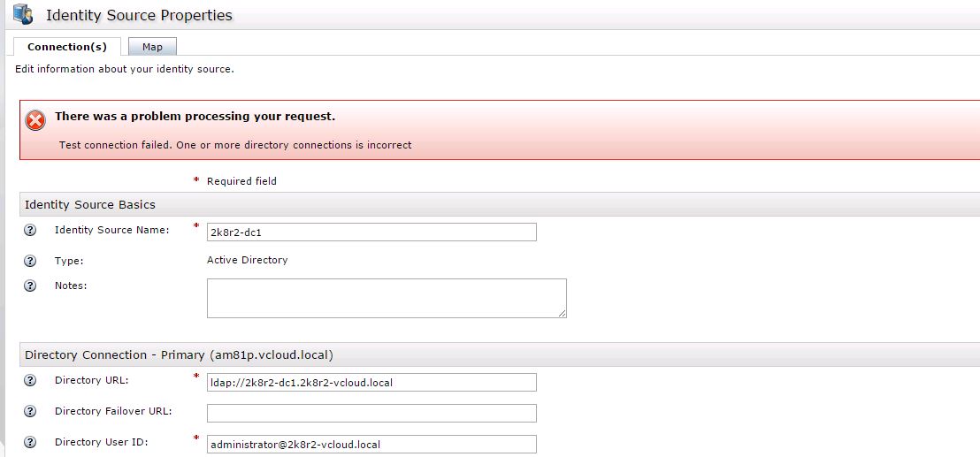Open help for Directory Failover URL
Viewport: 980px width, 457px height.
tap(30, 412)
